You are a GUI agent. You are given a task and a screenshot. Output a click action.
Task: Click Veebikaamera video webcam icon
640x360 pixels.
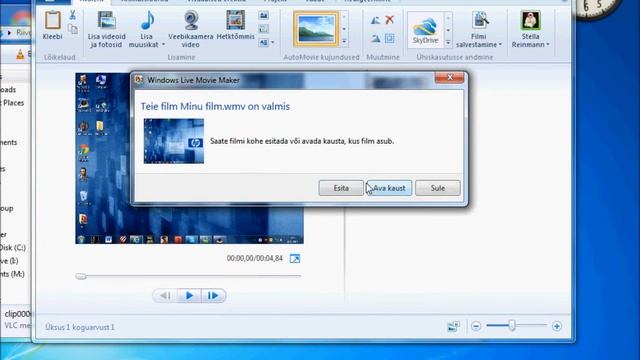click(x=191, y=20)
